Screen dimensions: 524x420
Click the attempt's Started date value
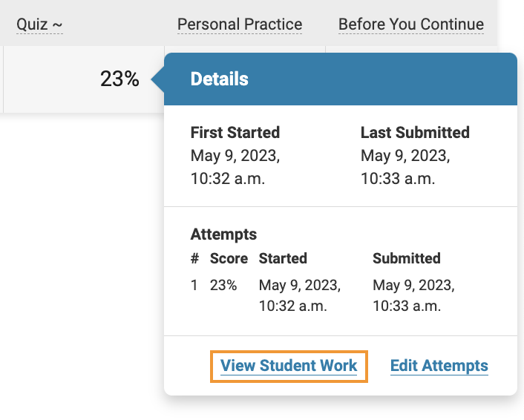[x=299, y=295]
